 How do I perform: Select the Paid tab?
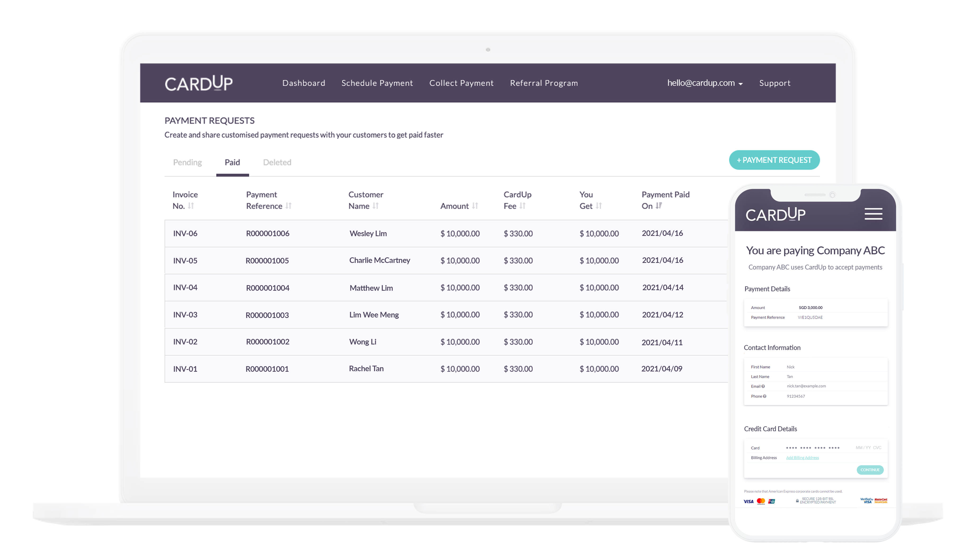pos(232,162)
